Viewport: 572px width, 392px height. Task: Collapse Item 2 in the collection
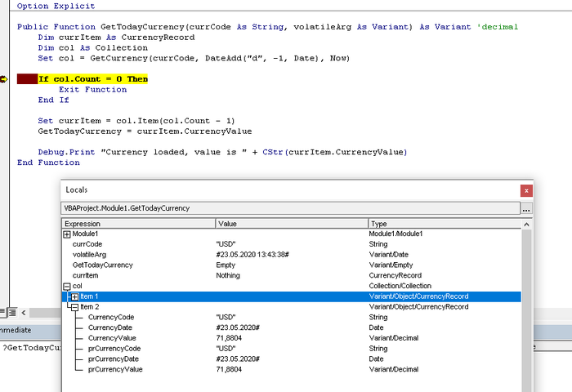tap(74, 307)
